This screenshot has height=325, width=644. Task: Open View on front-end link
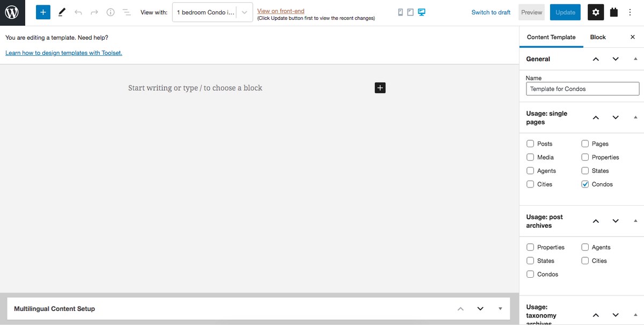tap(281, 11)
